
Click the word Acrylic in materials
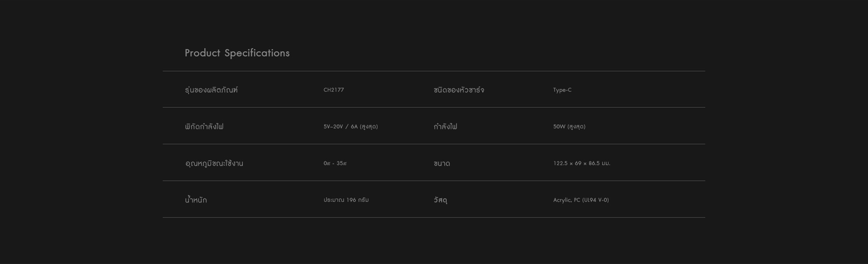(561, 200)
